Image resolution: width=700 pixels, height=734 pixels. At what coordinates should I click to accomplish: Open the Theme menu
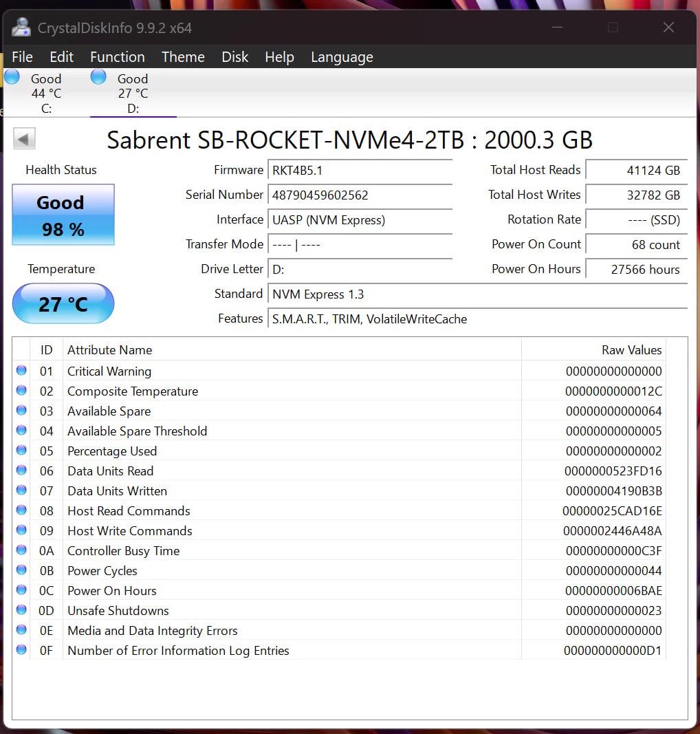click(x=183, y=56)
